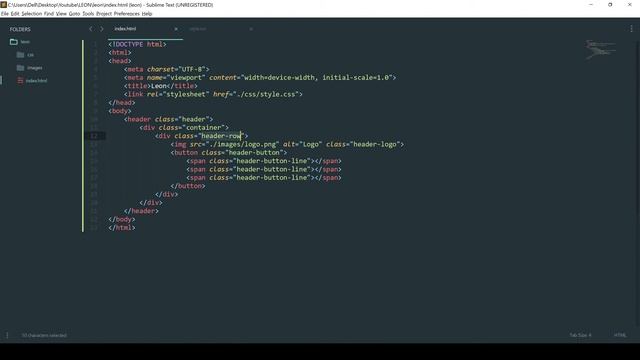Click the images folder icon in sidebar

(x=20, y=68)
